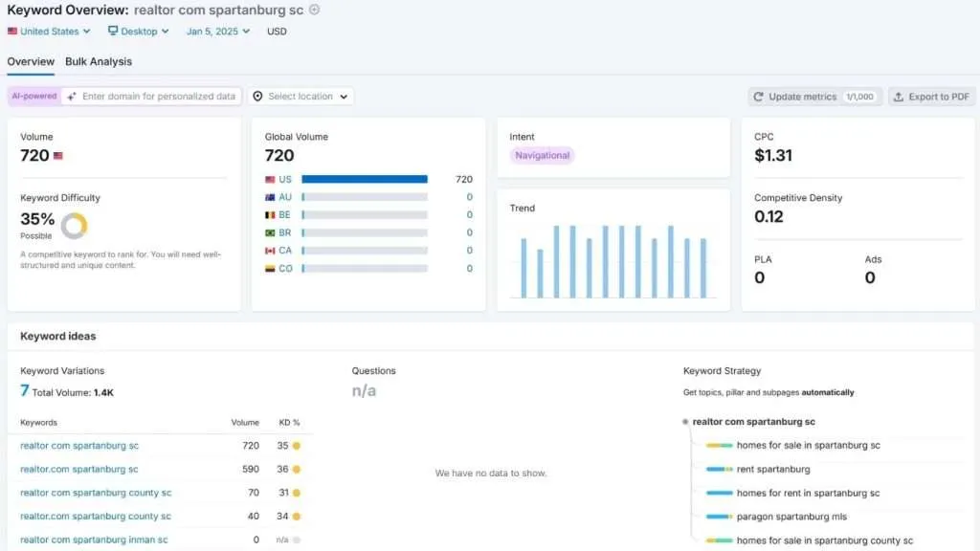Click the Export to PDF button
Screen dimensions: 980x551
coord(931,97)
